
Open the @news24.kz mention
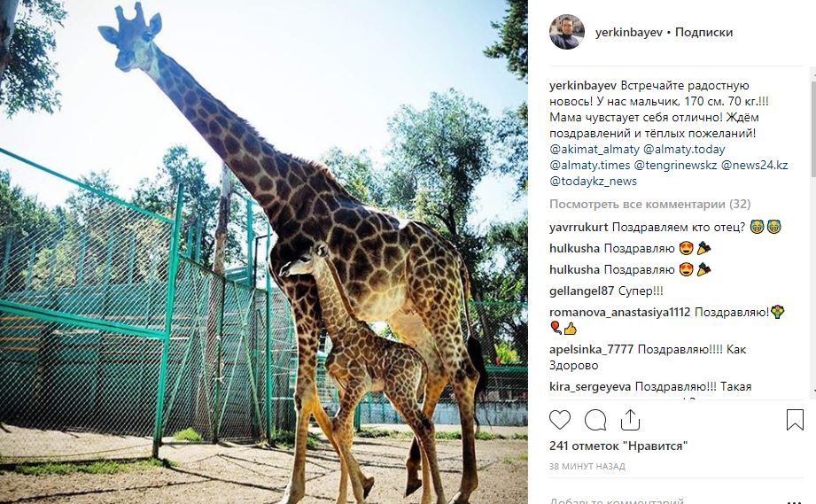[754, 166]
